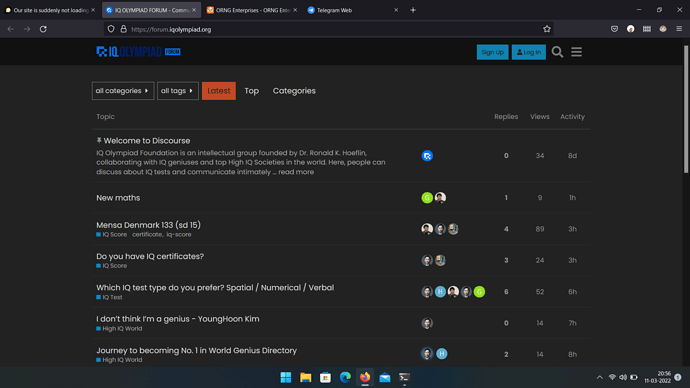Select the Latest tab

click(x=219, y=91)
